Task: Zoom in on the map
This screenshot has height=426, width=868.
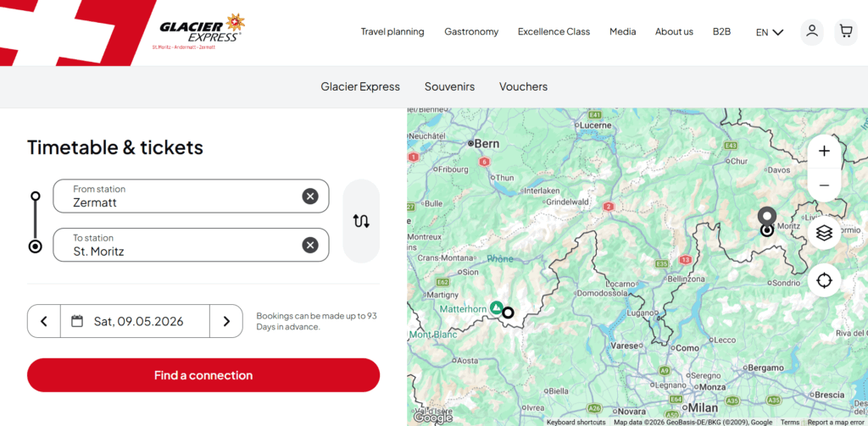Action: click(x=824, y=152)
